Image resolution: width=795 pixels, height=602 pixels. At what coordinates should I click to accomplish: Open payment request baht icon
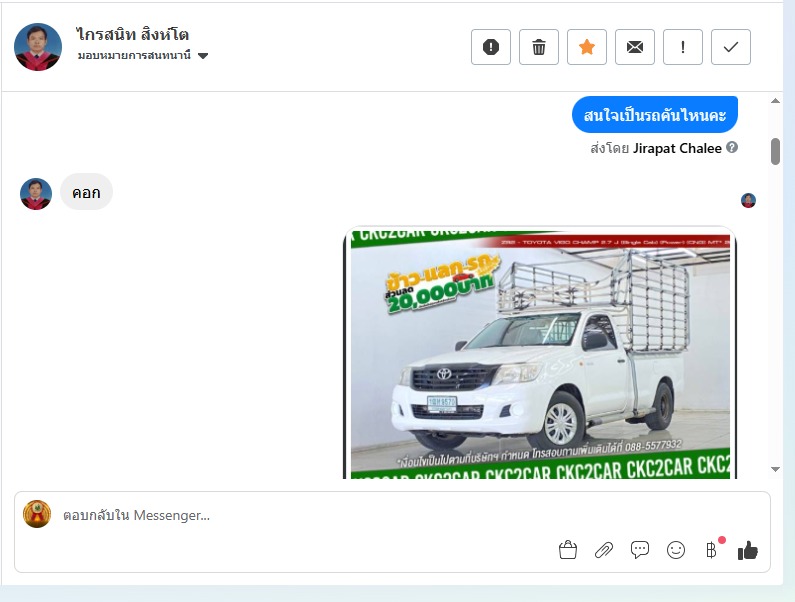tap(712, 550)
